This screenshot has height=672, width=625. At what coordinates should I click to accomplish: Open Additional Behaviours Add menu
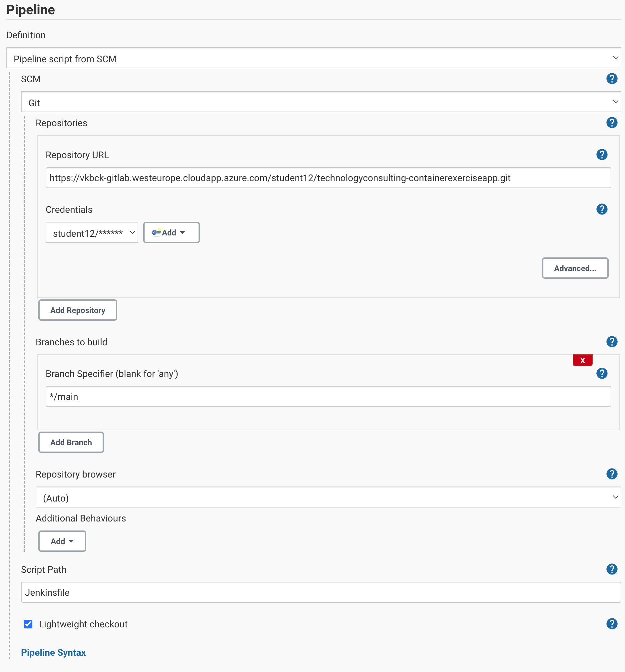[x=62, y=541]
